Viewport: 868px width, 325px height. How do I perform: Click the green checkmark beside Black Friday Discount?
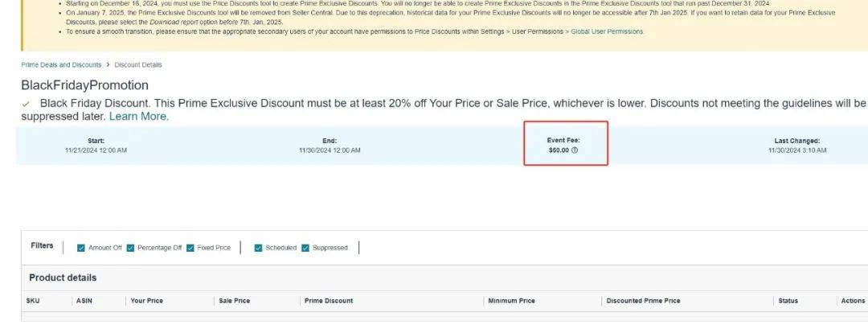[x=26, y=104]
